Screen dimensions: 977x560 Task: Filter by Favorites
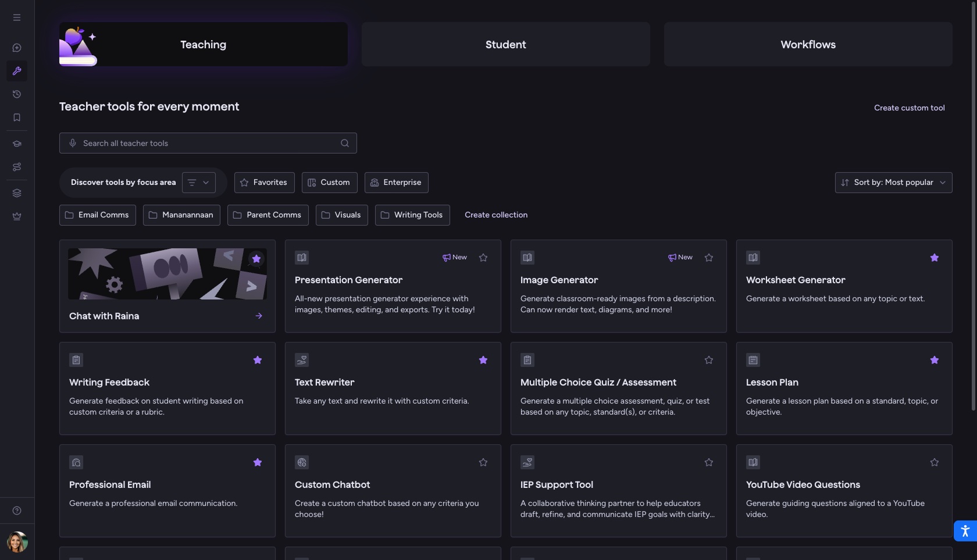pyautogui.click(x=265, y=183)
